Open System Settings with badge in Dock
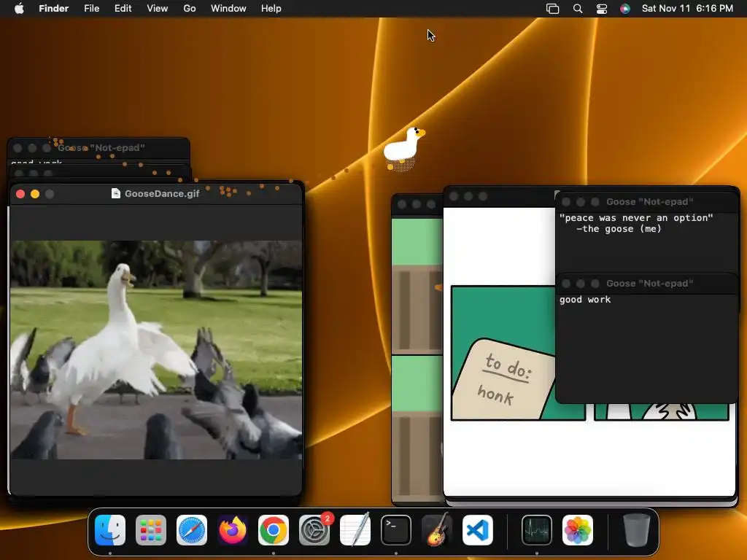 click(x=314, y=530)
